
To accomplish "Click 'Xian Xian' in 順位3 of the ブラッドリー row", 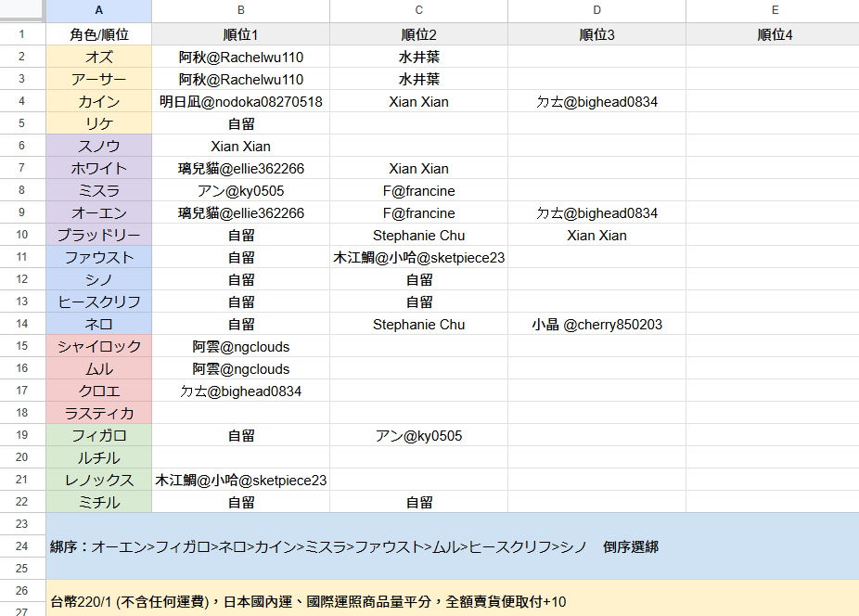I will click(x=596, y=235).
